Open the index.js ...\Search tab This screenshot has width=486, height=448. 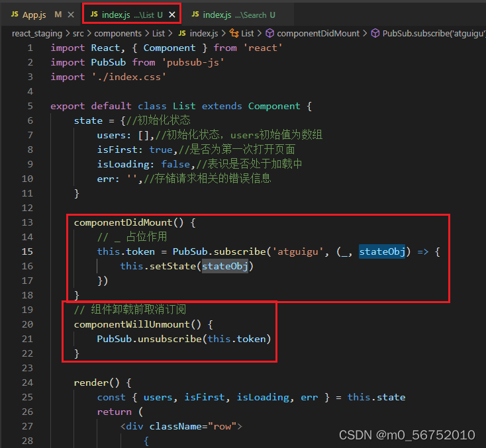click(239, 15)
